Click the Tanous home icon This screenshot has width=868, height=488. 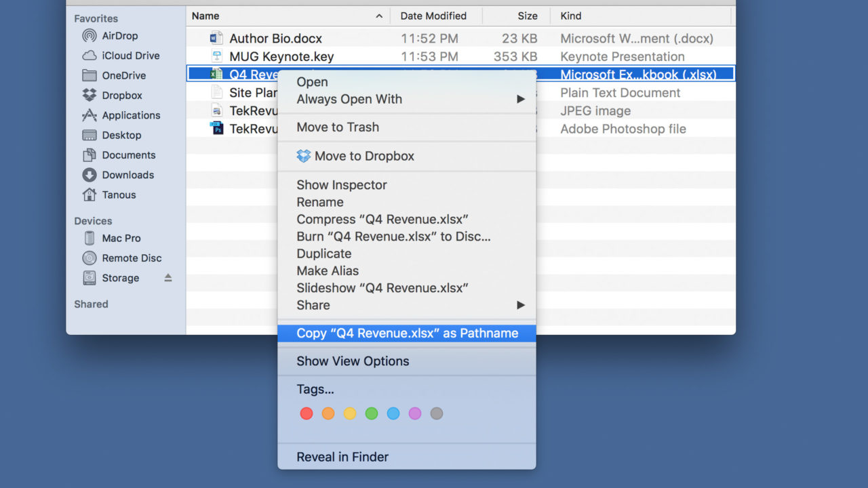[90, 195]
